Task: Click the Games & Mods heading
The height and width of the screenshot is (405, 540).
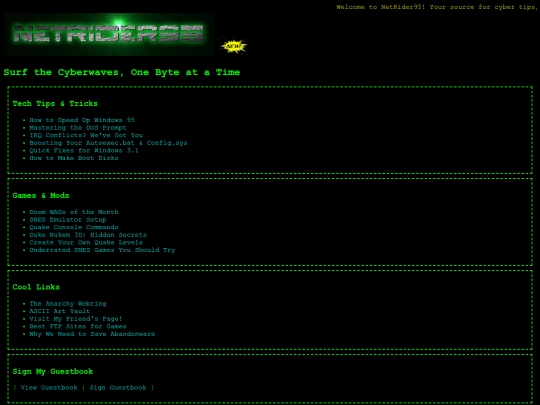Action: [41, 195]
